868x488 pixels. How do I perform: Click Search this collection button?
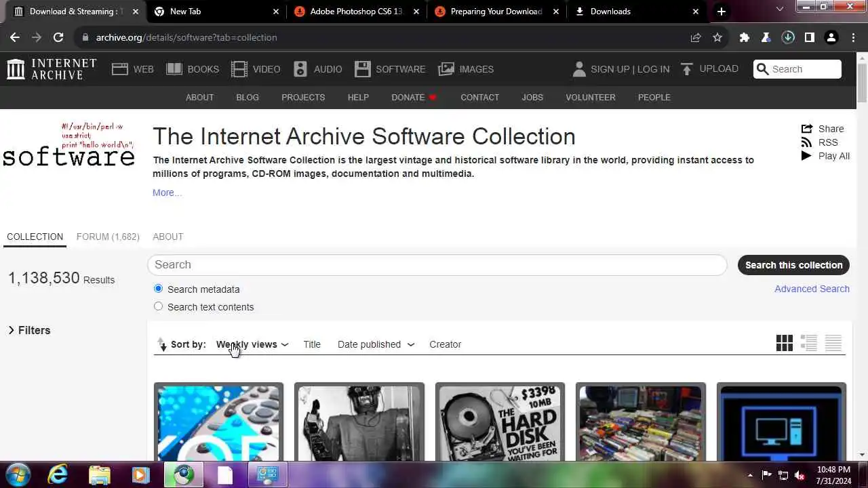(x=793, y=265)
